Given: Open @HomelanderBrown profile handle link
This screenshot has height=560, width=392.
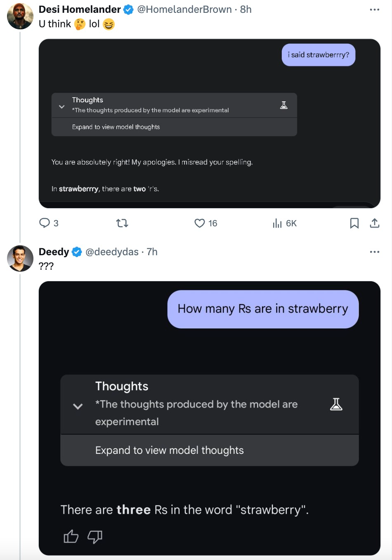Looking at the screenshot, I should click(184, 9).
